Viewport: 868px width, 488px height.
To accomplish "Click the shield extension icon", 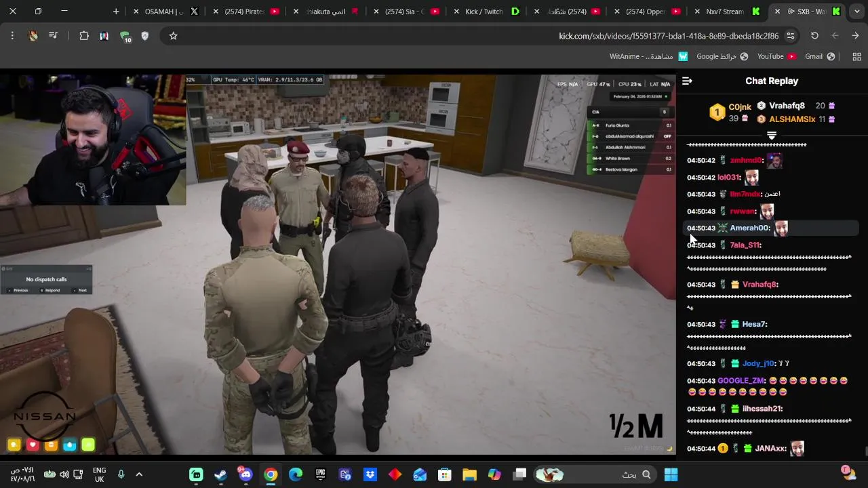I will [144, 36].
